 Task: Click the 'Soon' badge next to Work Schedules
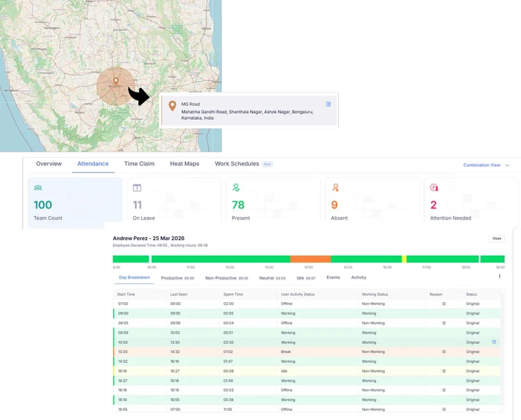[x=267, y=164]
